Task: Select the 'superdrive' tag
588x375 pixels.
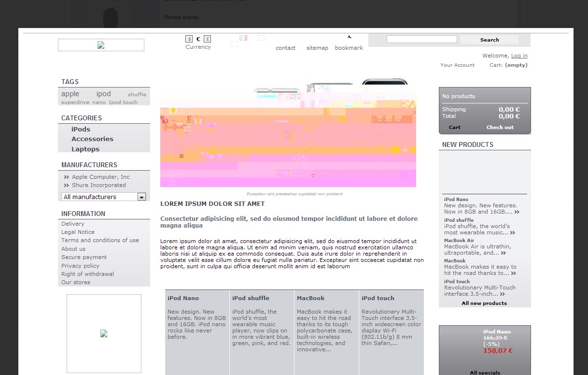Action: click(x=75, y=102)
